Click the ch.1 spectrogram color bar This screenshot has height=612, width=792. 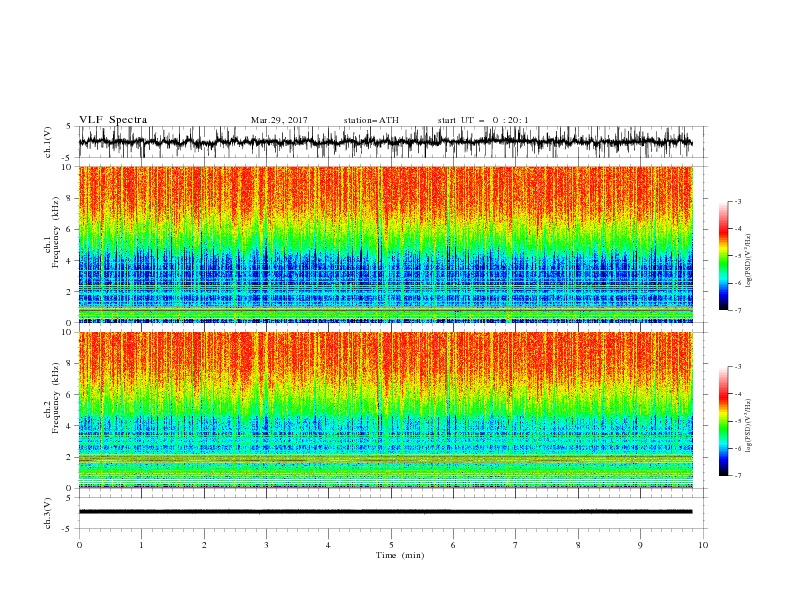click(x=723, y=256)
